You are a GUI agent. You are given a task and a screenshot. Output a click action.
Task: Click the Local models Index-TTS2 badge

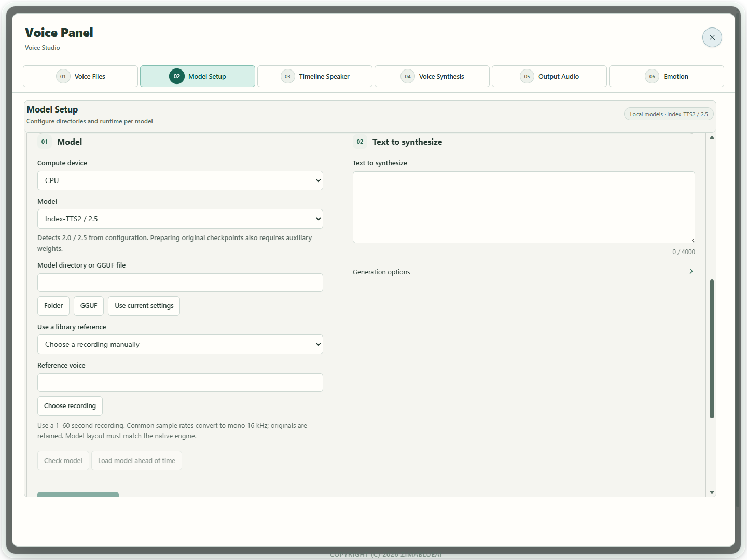click(x=669, y=114)
